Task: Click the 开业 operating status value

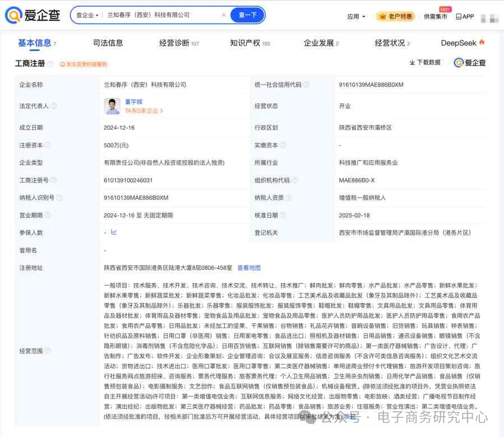Action: click(x=345, y=106)
